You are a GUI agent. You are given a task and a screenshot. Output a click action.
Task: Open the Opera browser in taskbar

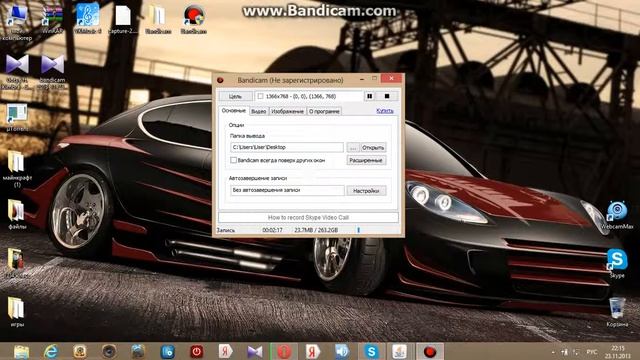tap(284, 351)
